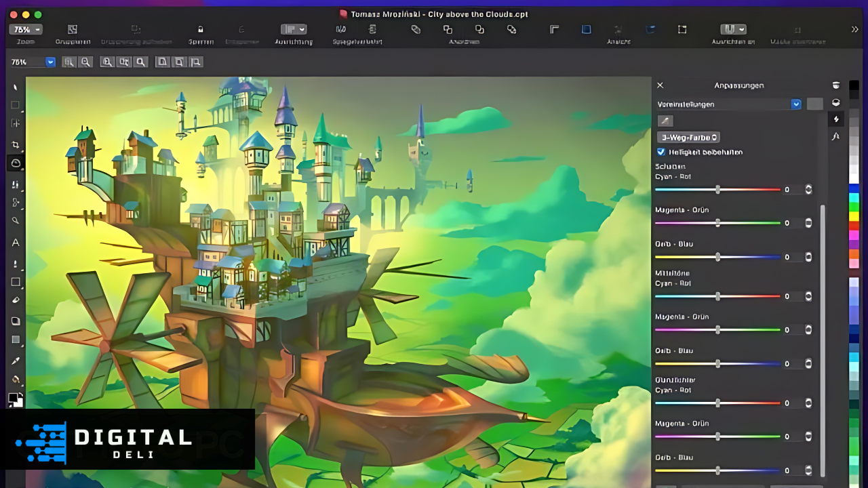Click the Mitteltöne Magenta - Grün slider handle
Viewport: 868px width, 488px height.
click(717, 330)
